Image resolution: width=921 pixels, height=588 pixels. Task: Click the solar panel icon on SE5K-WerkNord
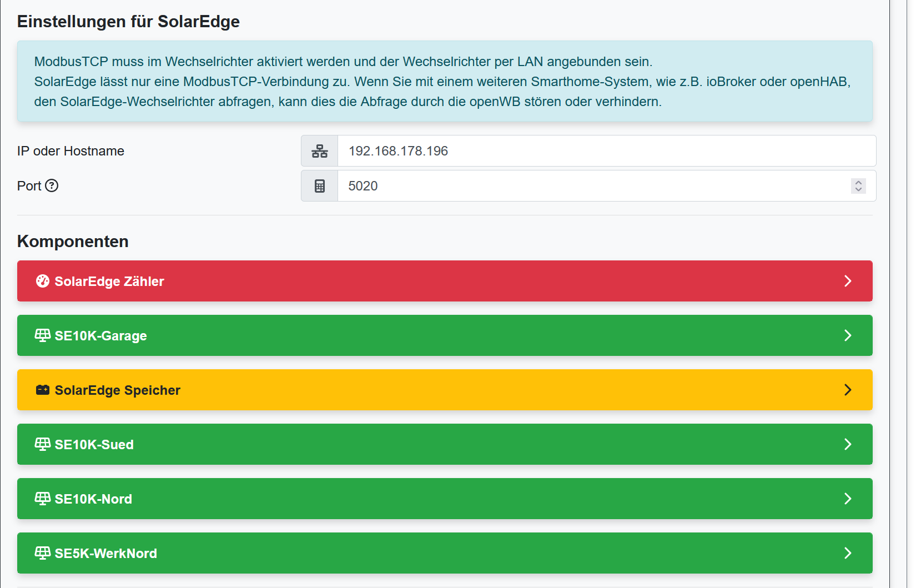[x=43, y=553]
